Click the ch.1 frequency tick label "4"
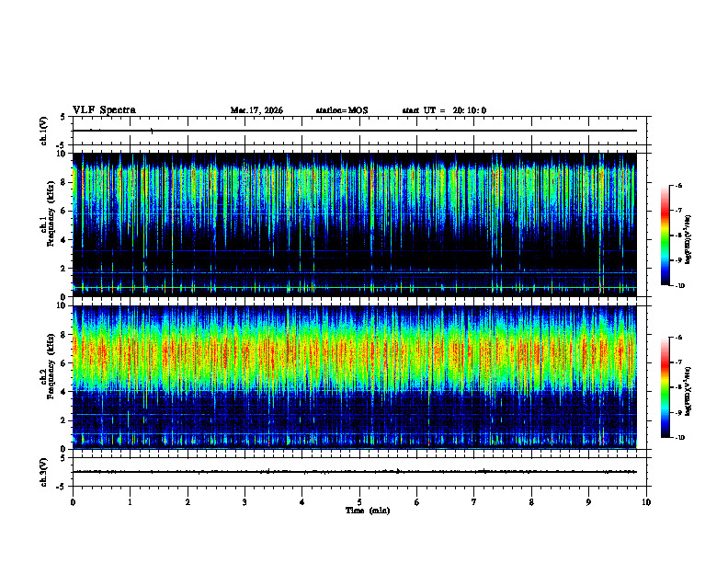The width and height of the screenshot is (728, 563). coord(63,240)
